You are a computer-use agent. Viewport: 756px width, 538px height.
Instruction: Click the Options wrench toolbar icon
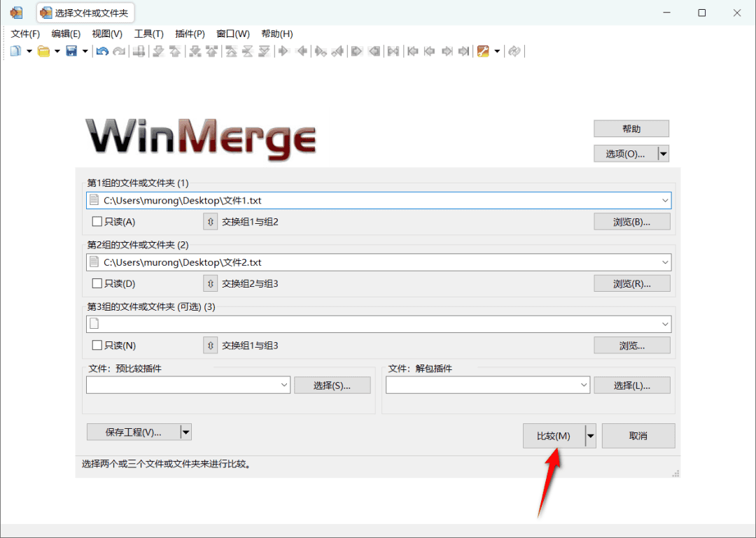click(x=483, y=50)
